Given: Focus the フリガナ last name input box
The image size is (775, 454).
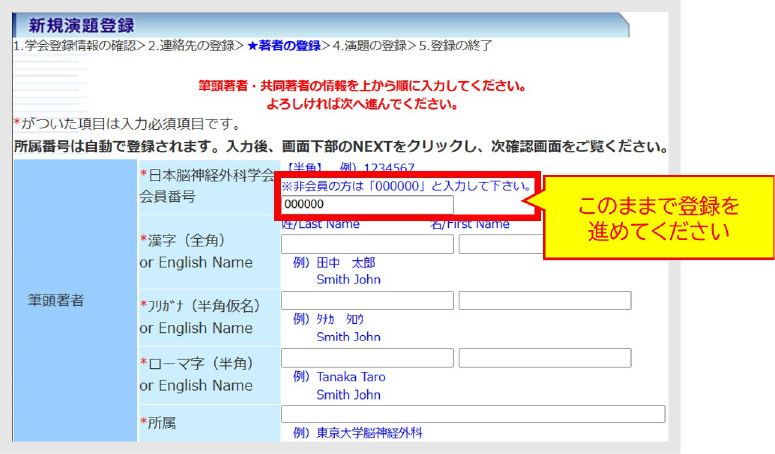Looking at the screenshot, I should click(367, 301).
